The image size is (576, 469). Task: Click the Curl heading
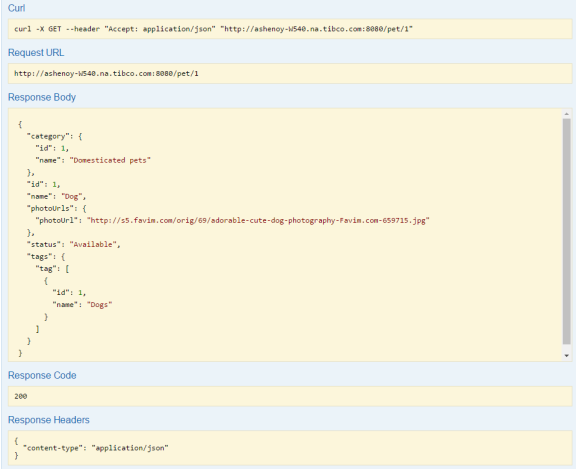[17, 8]
